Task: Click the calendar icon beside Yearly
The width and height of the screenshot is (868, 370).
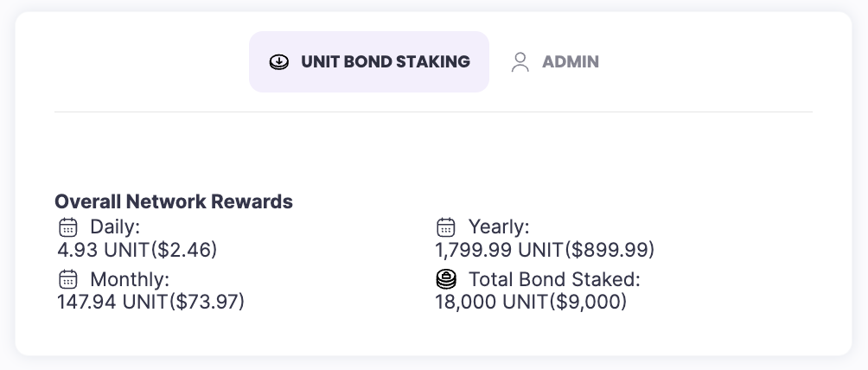Action: coord(446,227)
